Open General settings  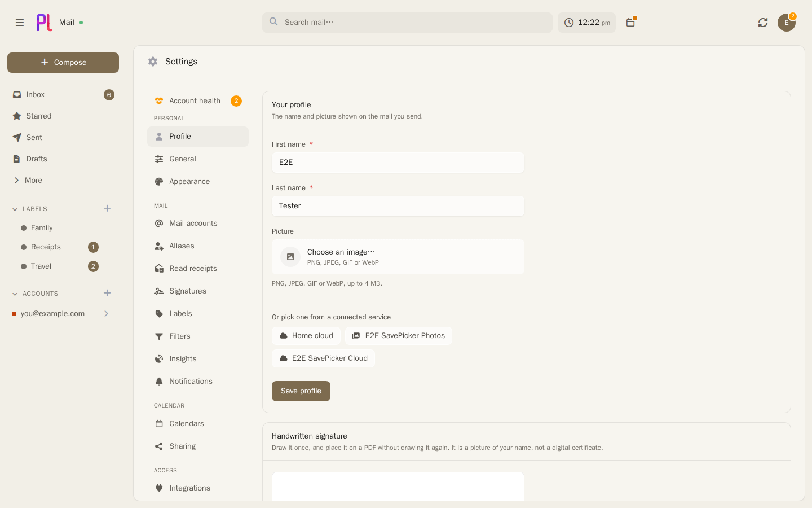click(x=198, y=159)
